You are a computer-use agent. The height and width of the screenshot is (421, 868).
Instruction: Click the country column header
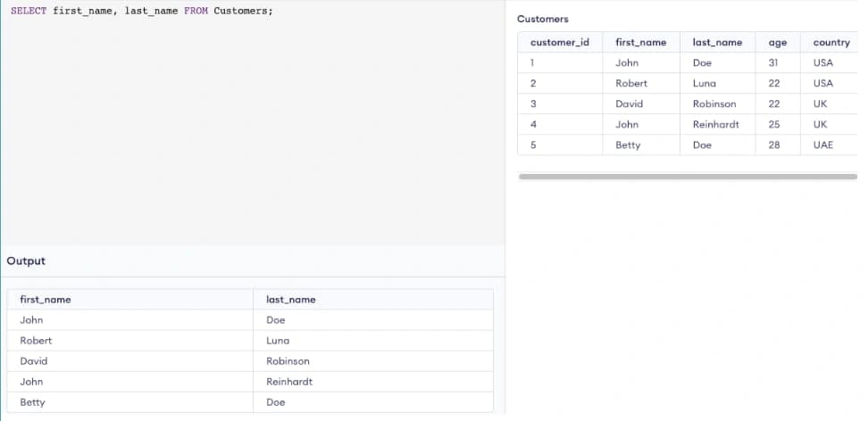coord(830,42)
